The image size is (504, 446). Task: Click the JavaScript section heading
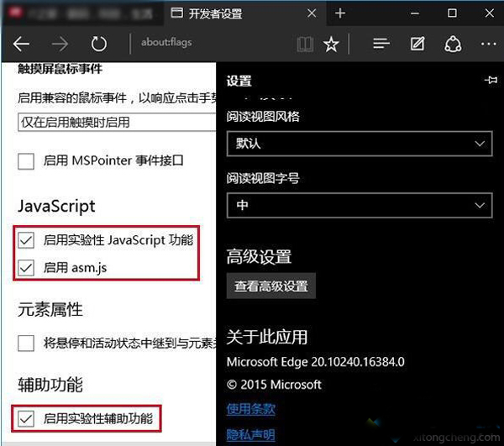(56, 206)
